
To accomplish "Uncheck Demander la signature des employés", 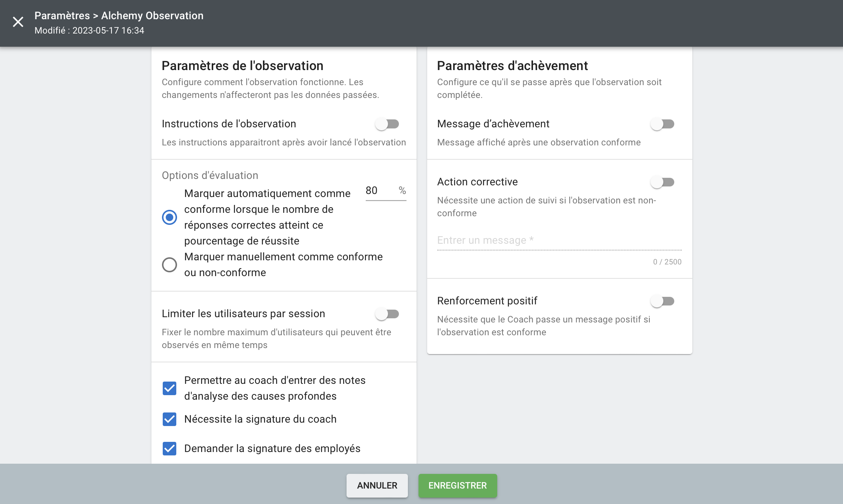I will (x=170, y=449).
